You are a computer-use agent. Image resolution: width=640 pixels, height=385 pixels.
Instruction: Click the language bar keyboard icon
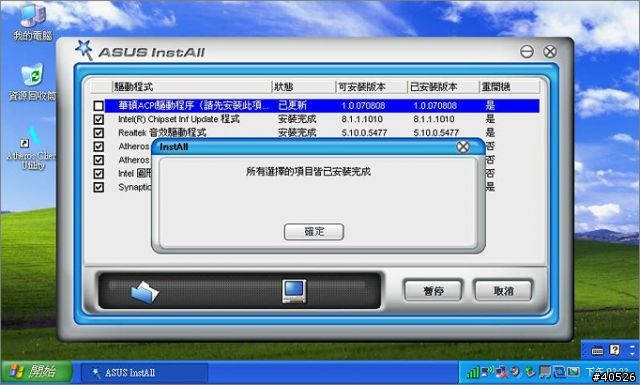tap(597, 350)
